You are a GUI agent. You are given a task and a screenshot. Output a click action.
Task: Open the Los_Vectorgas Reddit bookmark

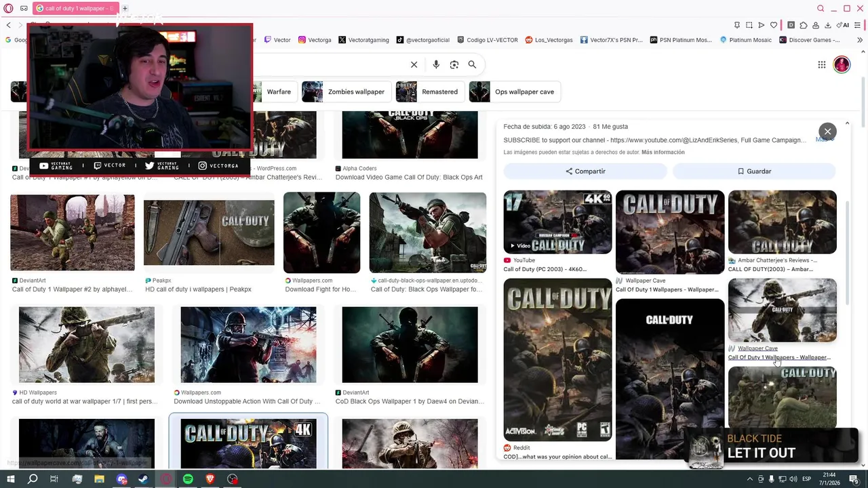[x=549, y=40]
